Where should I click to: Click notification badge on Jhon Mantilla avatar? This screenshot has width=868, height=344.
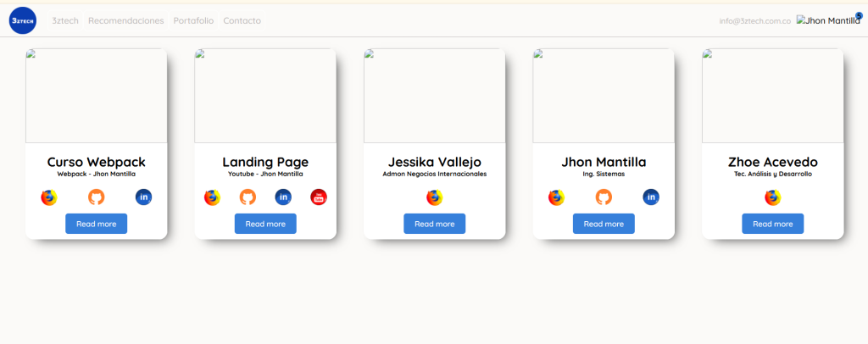[x=859, y=15]
